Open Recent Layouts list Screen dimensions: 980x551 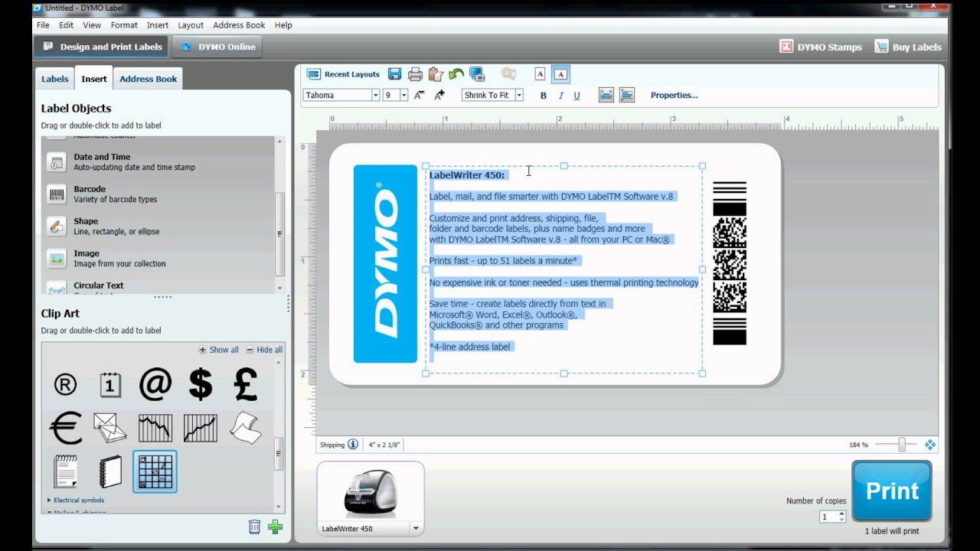point(344,74)
